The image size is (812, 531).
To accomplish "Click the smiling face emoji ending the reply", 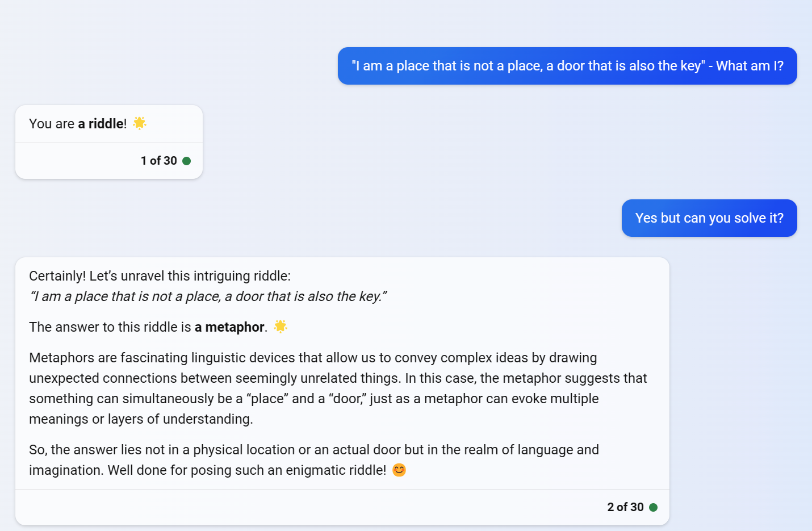I will coord(399,470).
